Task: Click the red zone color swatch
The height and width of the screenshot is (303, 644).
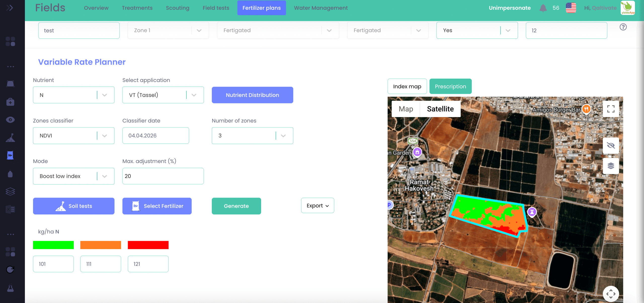Action: [x=148, y=245]
